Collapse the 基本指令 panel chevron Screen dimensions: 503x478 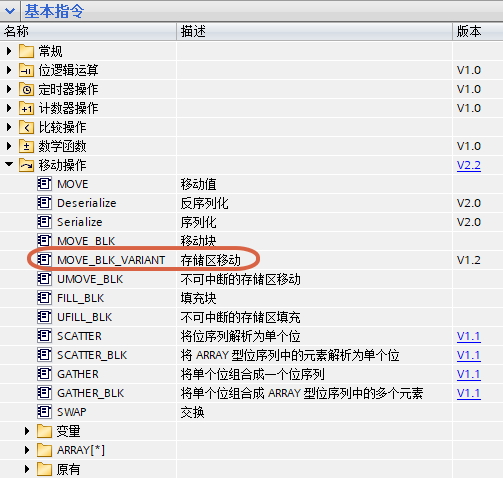point(10,11)
